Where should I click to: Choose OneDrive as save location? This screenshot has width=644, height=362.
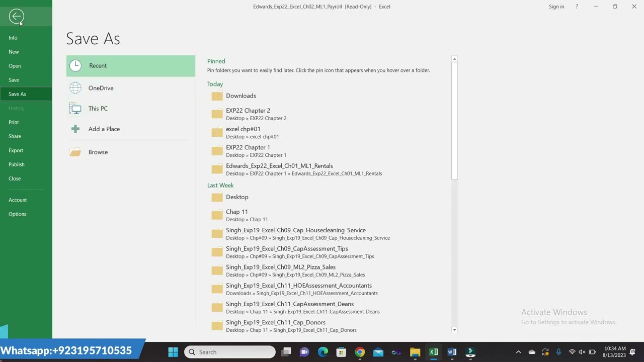[x=131, y=88]
